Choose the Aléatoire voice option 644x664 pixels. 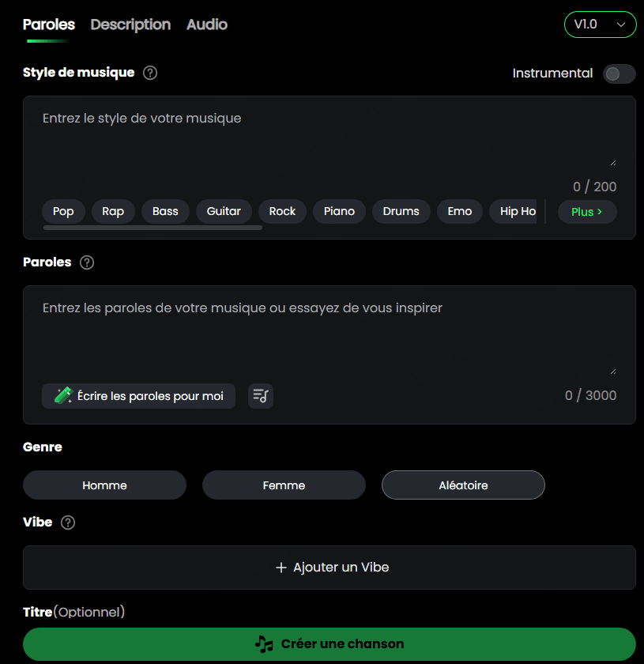pyautogui.click(x=463, y=485)
